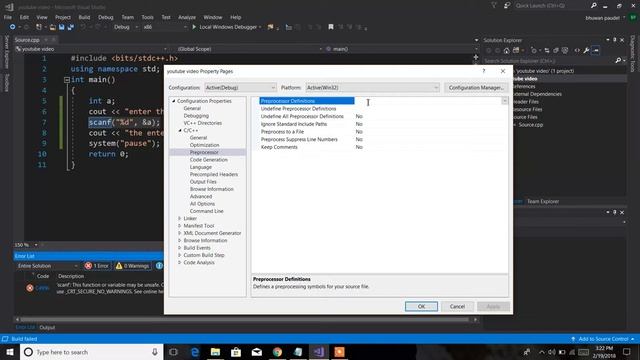Click the Home icon in Solution Explorer
This screenshot has height=360, width=640.
[x=507, y=51]
